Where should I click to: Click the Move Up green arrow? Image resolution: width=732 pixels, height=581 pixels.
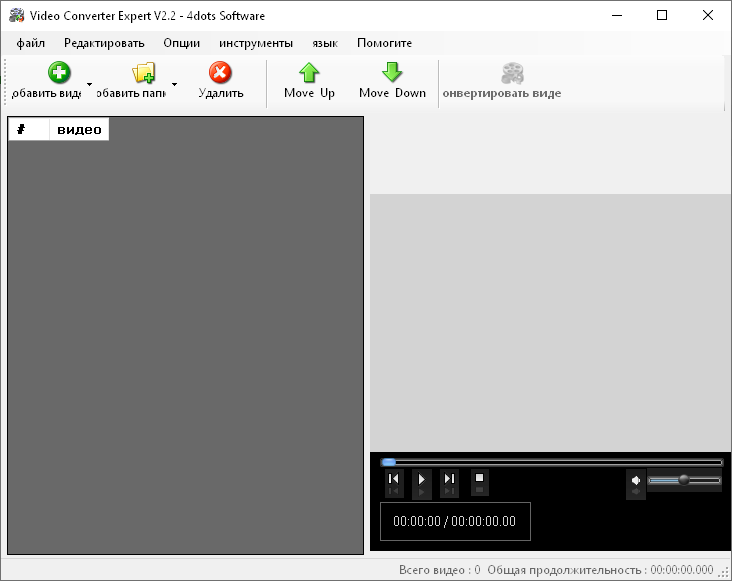309,73
